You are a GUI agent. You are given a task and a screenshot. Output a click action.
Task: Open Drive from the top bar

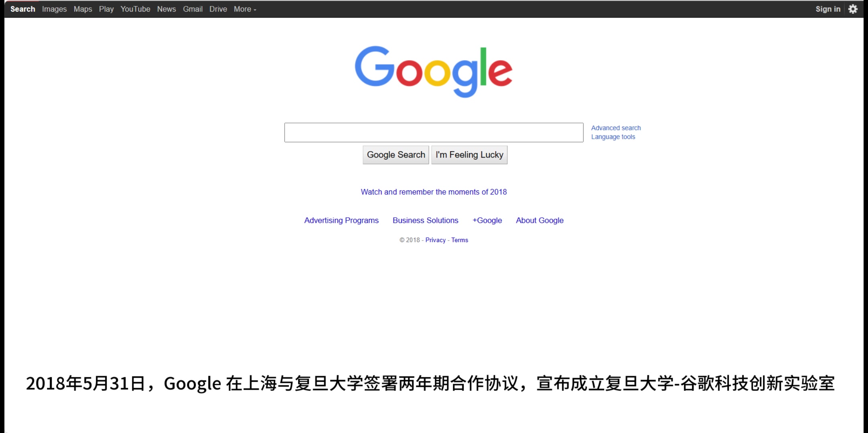click(x=218, y=9)
